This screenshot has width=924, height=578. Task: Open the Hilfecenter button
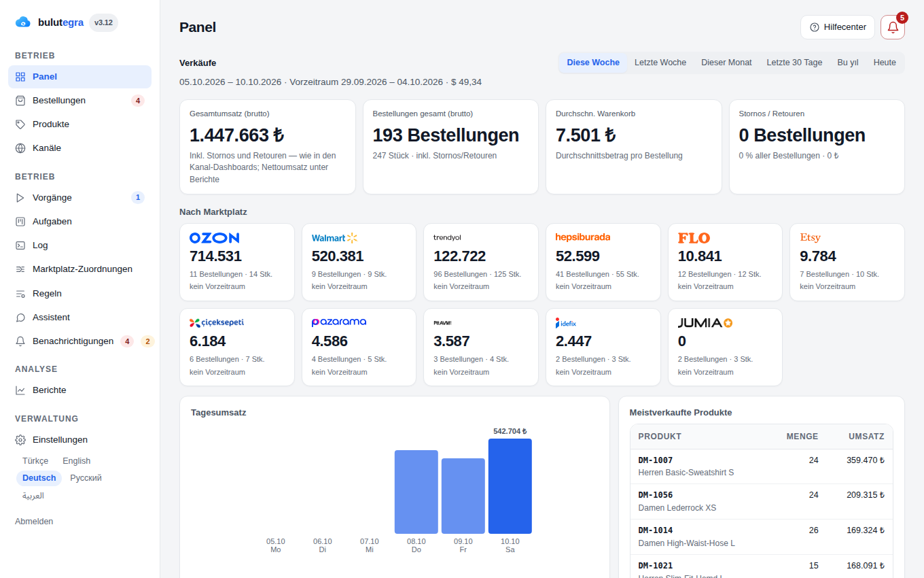pyautogui.click(x=838, y=27)
